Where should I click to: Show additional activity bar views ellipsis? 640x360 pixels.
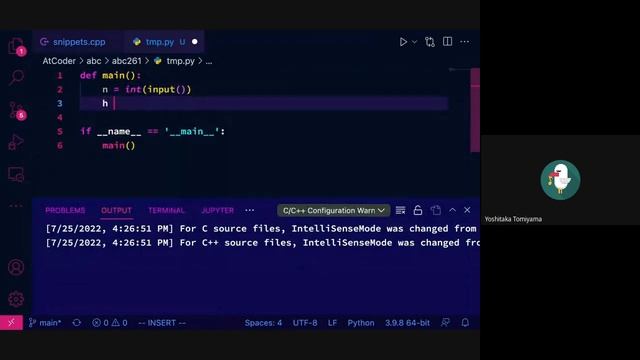(16, 205)
